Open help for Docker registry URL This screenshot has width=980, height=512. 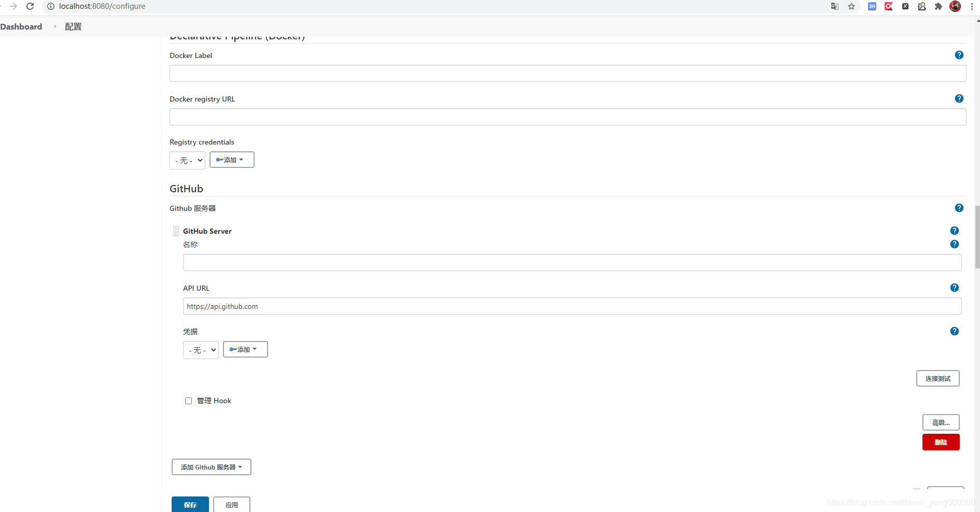959,98
